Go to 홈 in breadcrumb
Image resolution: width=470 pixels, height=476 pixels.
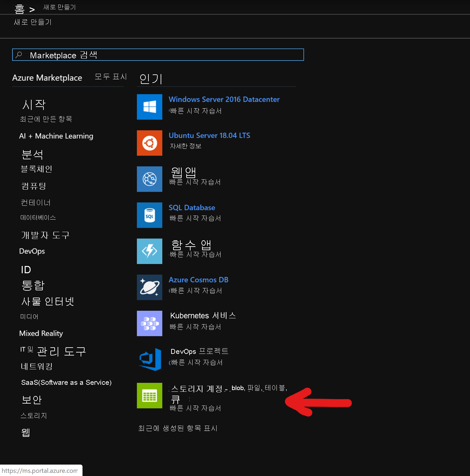[20, 9]
